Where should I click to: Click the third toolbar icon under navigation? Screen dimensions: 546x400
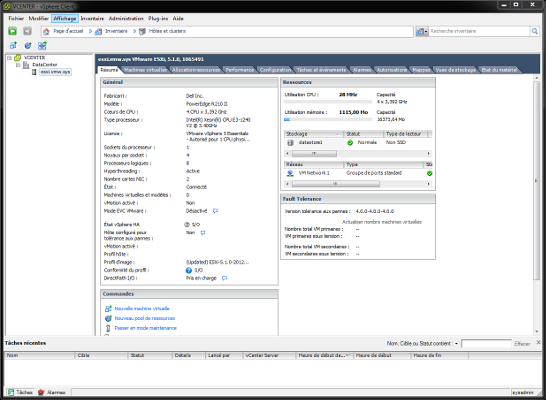tap(42, 46)
